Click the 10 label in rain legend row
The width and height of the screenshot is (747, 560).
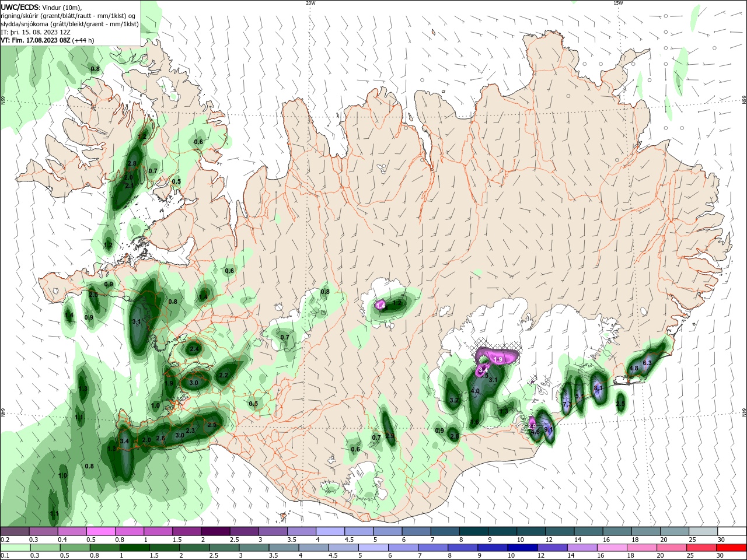pyautogui.click(x=511, y=556)
